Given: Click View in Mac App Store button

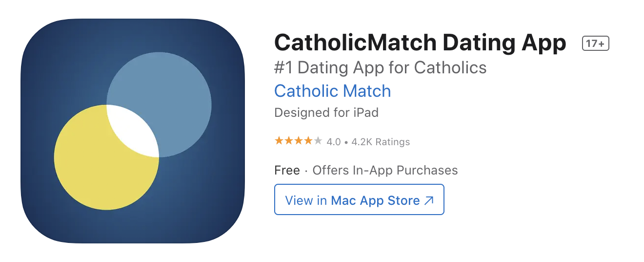Looking at the screenshot, I should pyautogui.click(x=359, y=199).
